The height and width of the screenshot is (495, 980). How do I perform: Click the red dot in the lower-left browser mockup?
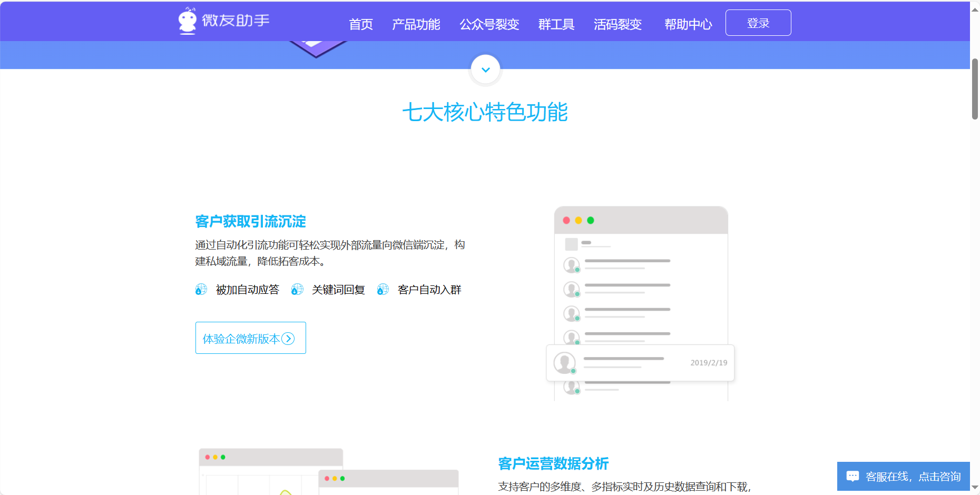coord(207,457)
